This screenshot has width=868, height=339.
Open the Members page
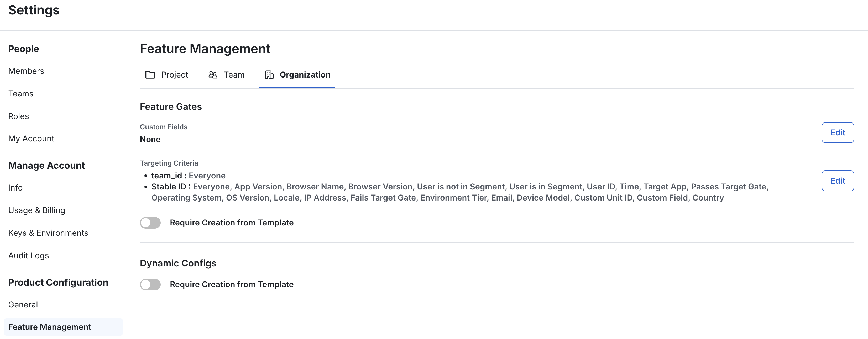pos(26,71)
